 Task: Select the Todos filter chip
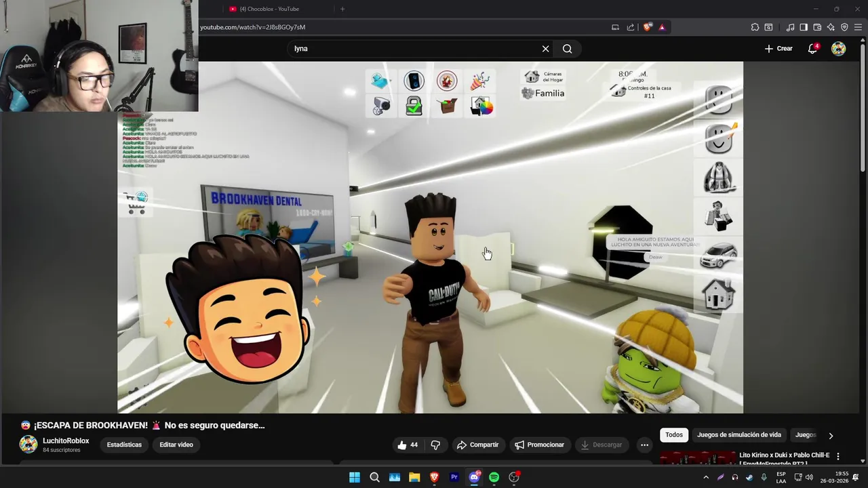click(674, 435)
